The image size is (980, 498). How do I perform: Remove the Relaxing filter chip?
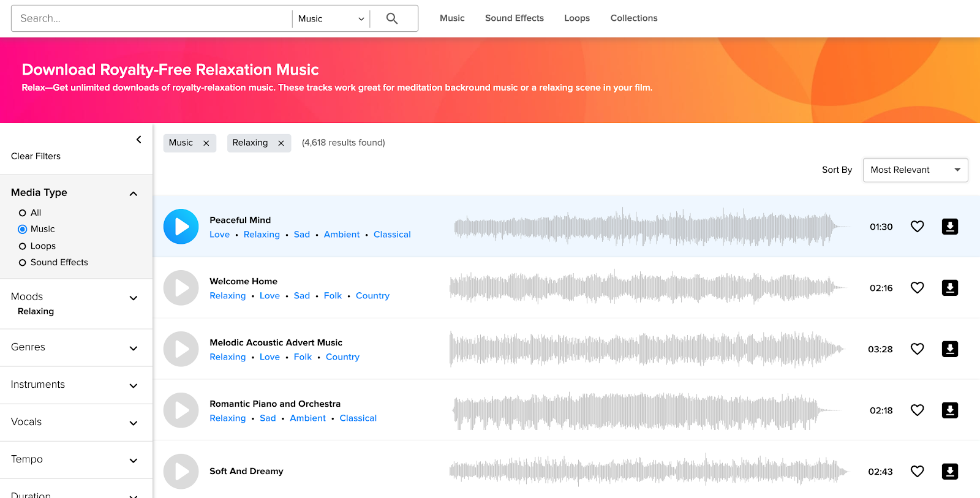pos(281,143)
